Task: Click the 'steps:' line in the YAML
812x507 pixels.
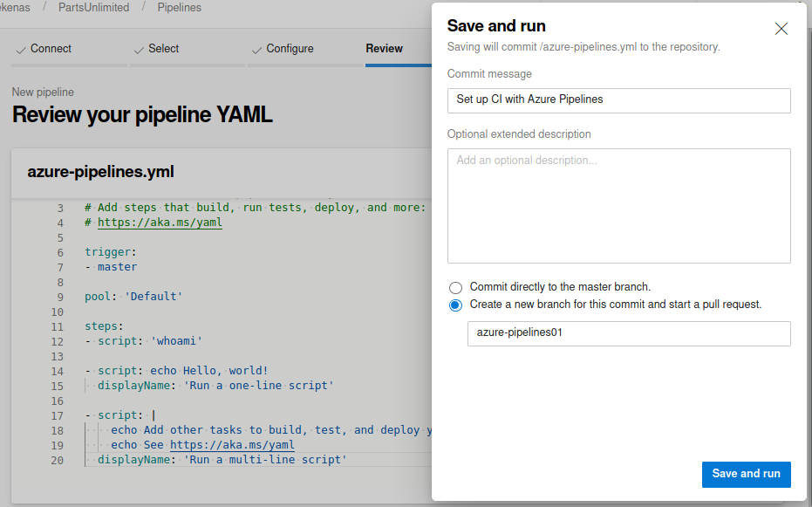Action: pos(104,326)
